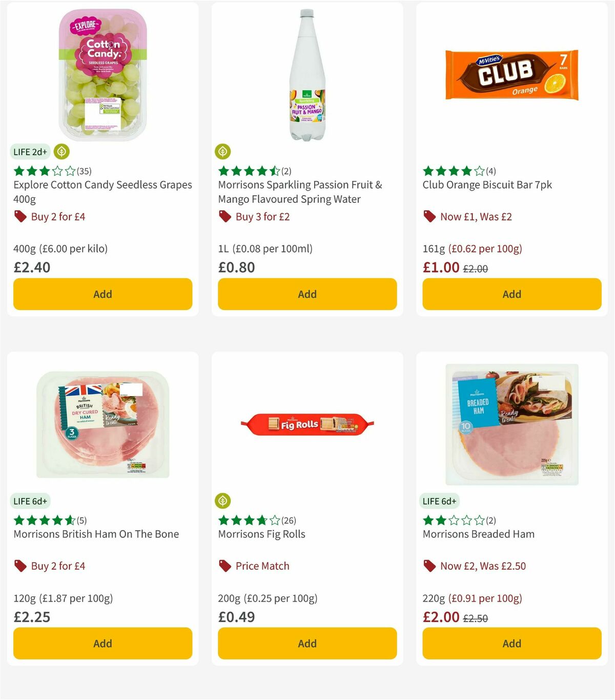Open the Club Orange Biscuit Bar 7pk product page
This screenshot has width=615, height=700.
tap(487, 184)
